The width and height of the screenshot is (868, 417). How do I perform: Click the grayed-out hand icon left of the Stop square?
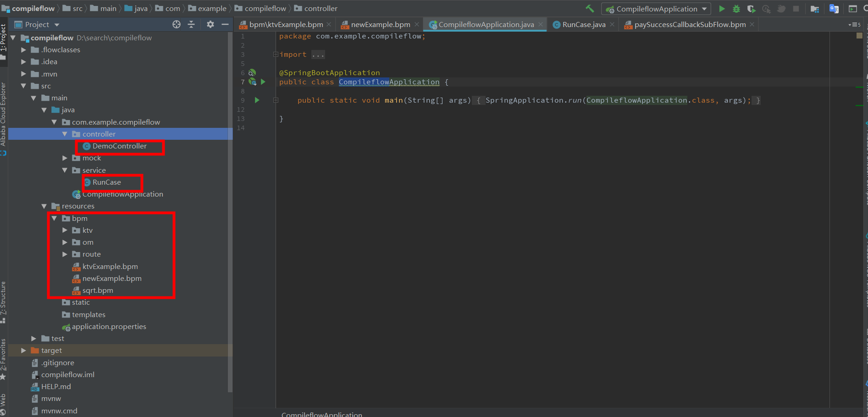[x=781, y=9]
